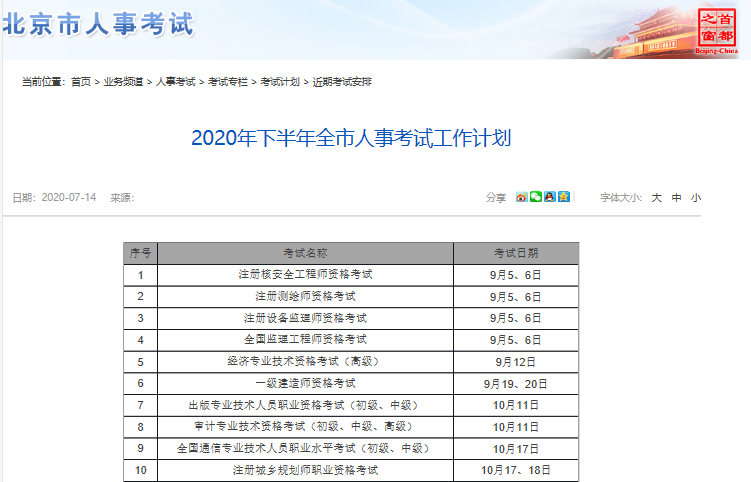Open 考试计划 breadcrumb link
The width and height of the screenshot is (751, 482).
[280, 82]
